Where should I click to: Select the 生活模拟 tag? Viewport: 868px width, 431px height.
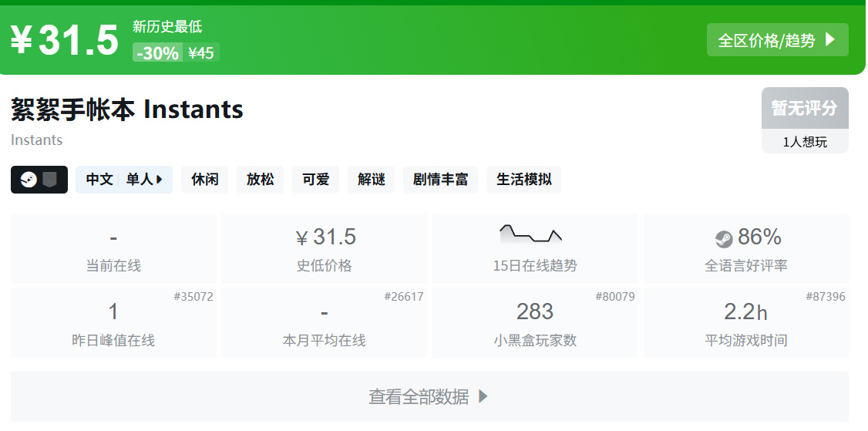click(x=523, y=180)
